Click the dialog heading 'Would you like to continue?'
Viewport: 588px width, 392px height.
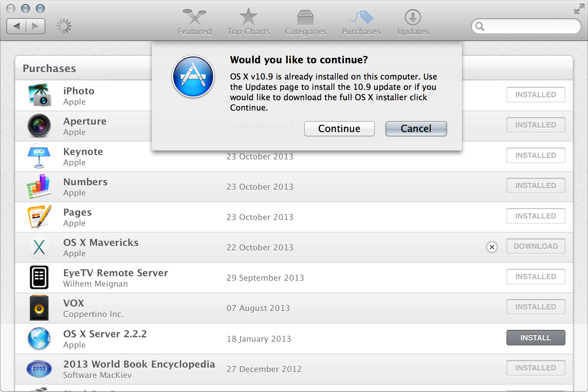click(x=299, y=60)
